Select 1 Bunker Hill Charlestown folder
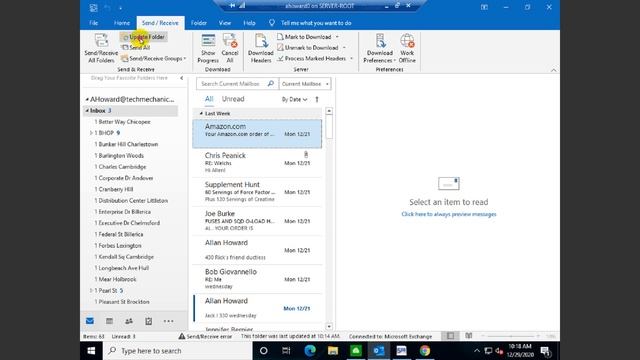 (x=126, y=144)
